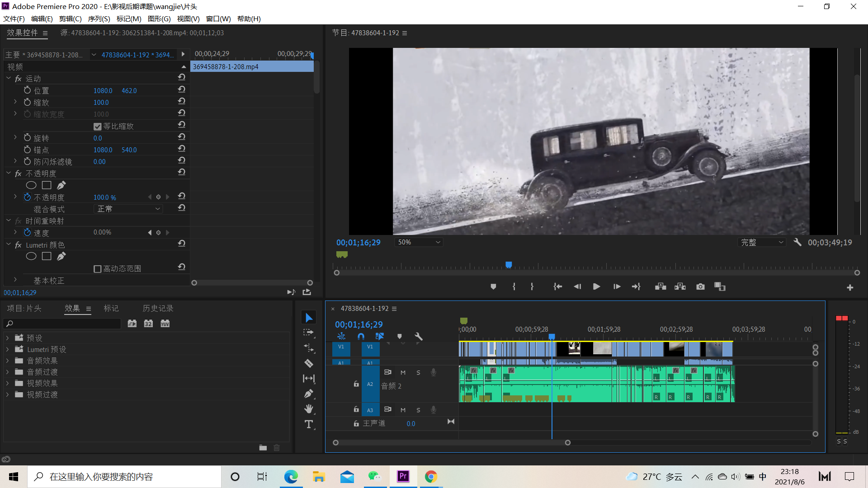Screen dimensions: 868x488
Task: Open the 50% zoom level dropdown
Action: pyautogui.click(x=419, y=242)
